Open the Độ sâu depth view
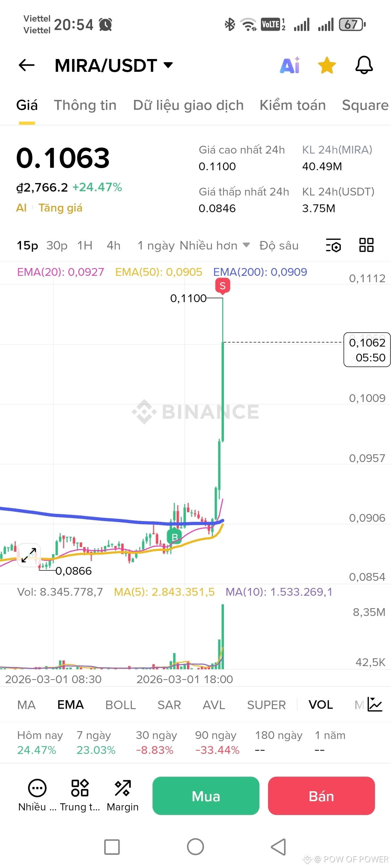This screenshot has height=868, width=391. click(x=279, y=245)
